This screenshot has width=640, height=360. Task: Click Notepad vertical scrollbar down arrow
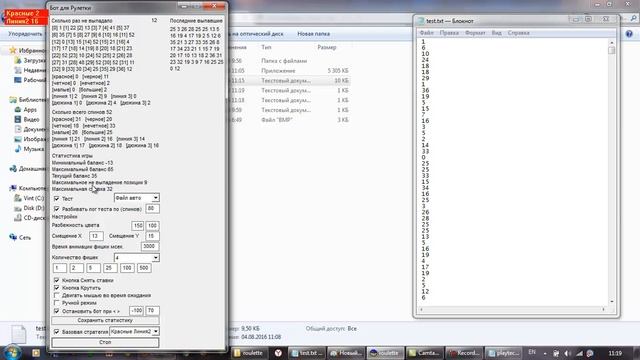pyautogui.click(x=611, y=302)
